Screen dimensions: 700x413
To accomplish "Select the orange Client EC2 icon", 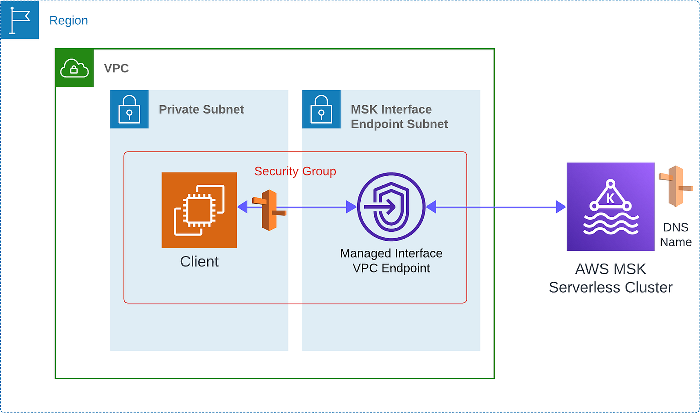I will click(199, 210).
